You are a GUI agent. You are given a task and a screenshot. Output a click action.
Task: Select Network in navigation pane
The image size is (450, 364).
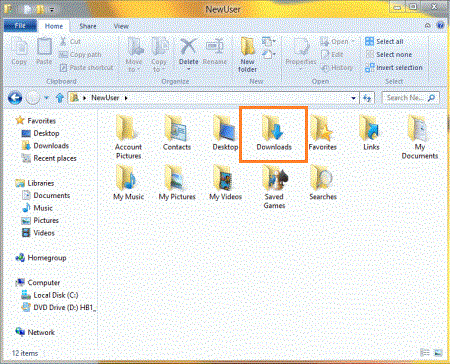click(x=35, y=332)
